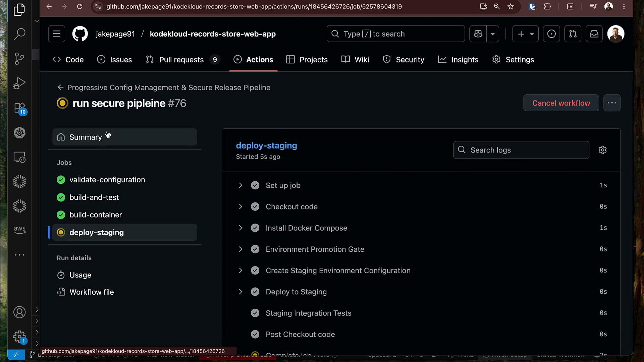
Task: Open the Workflow file link
Action: [x=125, y=292]
